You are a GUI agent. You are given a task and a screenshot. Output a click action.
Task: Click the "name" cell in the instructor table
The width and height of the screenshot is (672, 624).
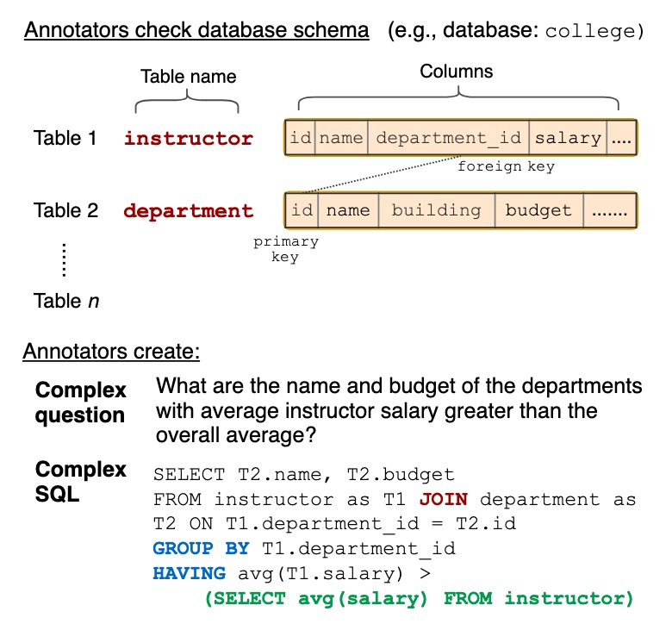tap(341, 138)
